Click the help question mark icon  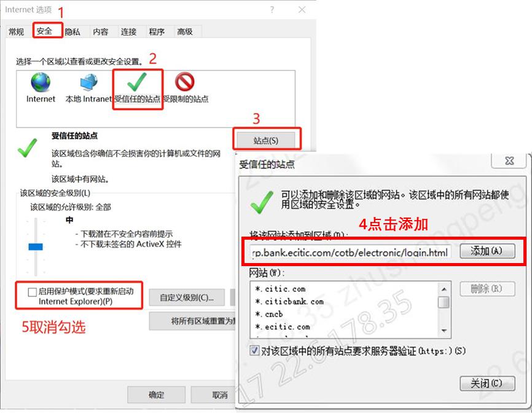click(272, 10)
